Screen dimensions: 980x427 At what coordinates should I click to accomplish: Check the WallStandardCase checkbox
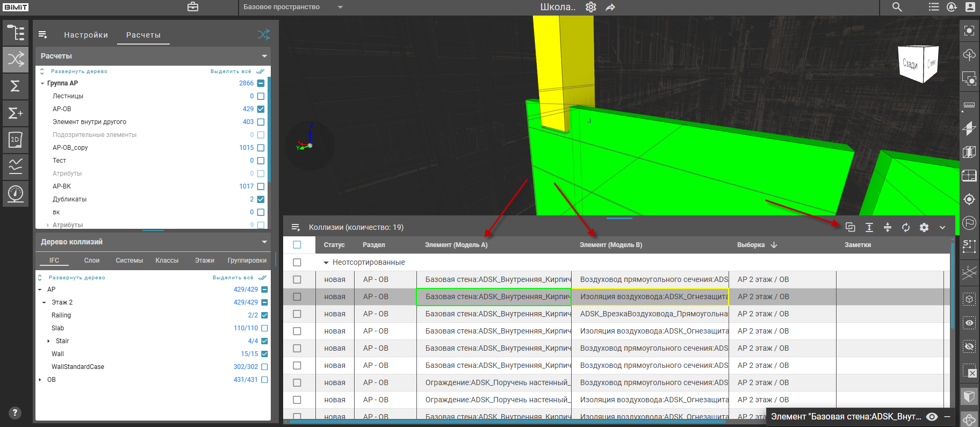264,367
